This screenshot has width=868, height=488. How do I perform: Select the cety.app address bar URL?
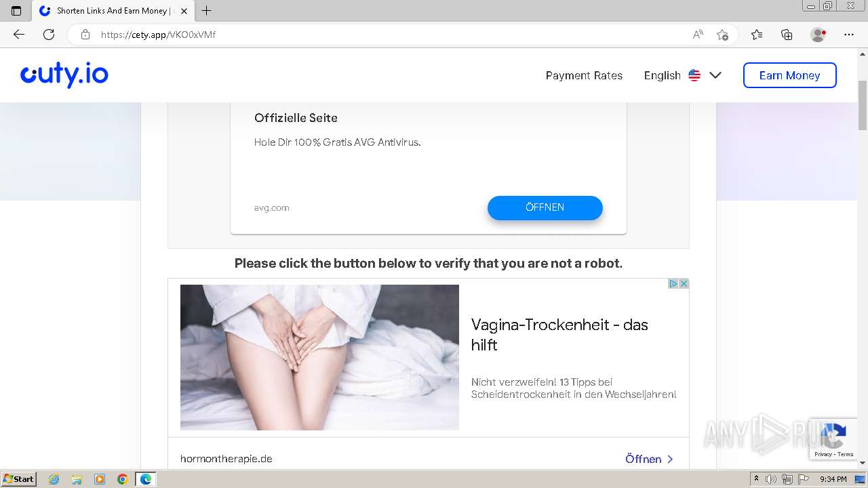tap(158, 35)
